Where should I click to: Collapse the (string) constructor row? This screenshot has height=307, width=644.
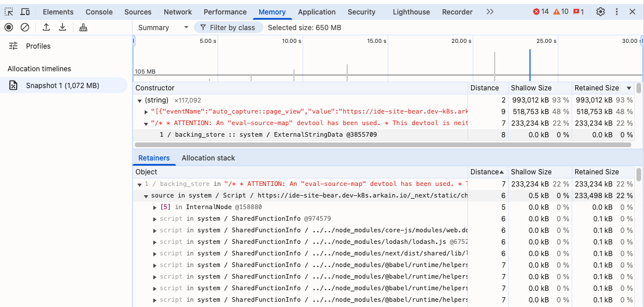tap(139, 100)
